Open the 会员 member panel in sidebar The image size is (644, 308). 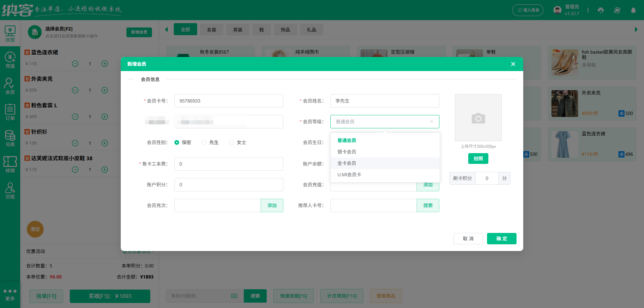click(10, 86)
